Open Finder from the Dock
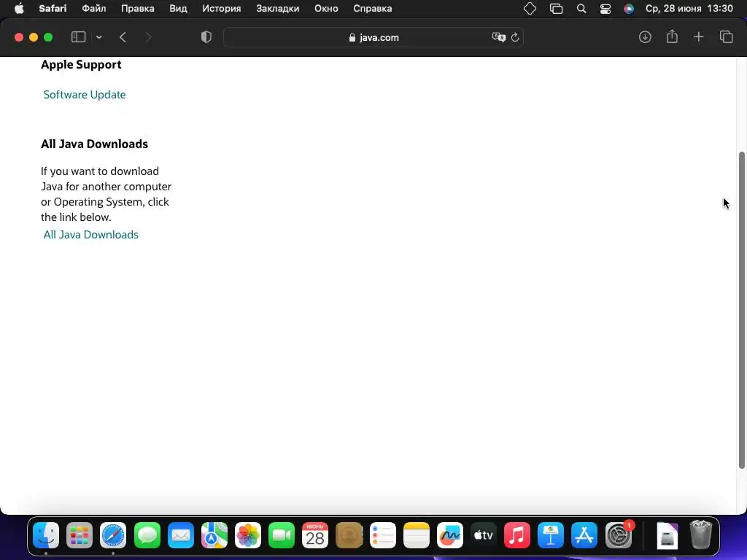This screenshot has height=560, width=747. (46, 536)
